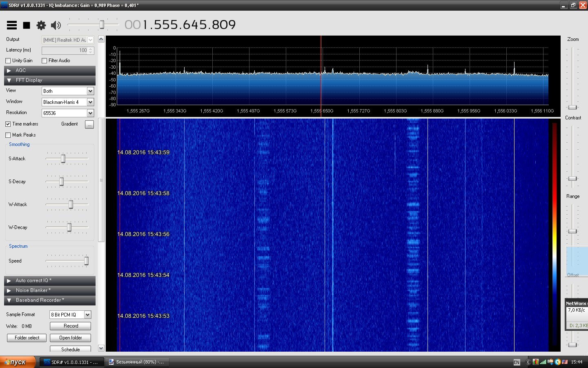Screen dimensions: 588x368
Task: Enable the Unity Gain checkbox
Action: point(8,61)
